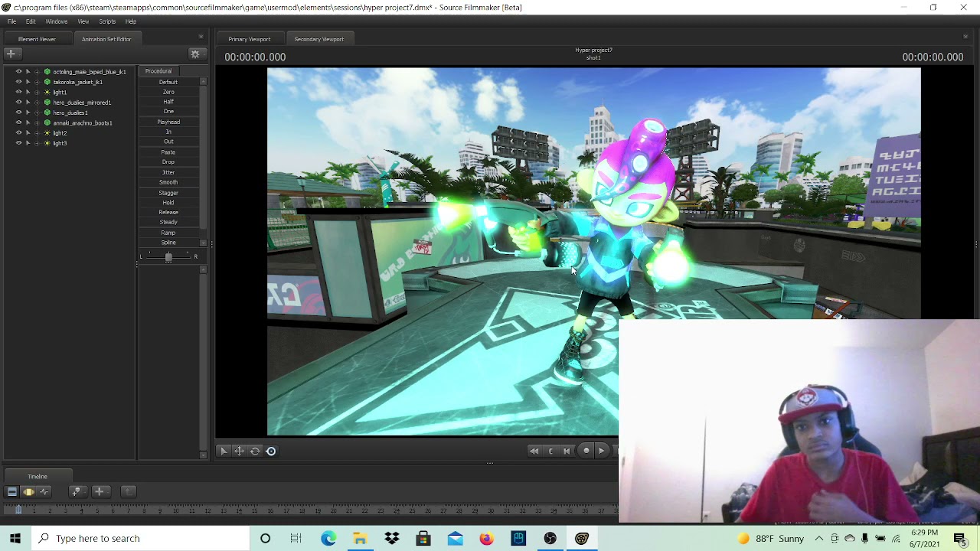
Task: Click the record button in viewport
Action: pyautogui.click(x=586, y=451)
